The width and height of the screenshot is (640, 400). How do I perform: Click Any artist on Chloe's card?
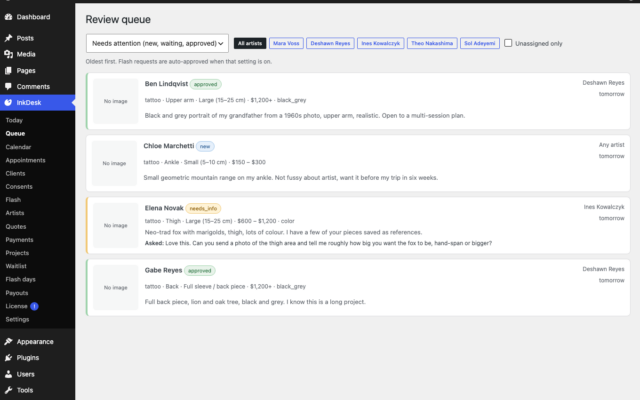pos(611,145)
